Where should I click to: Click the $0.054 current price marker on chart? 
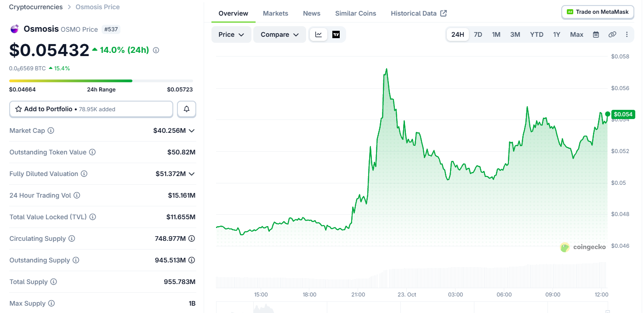tap(622, 114)
